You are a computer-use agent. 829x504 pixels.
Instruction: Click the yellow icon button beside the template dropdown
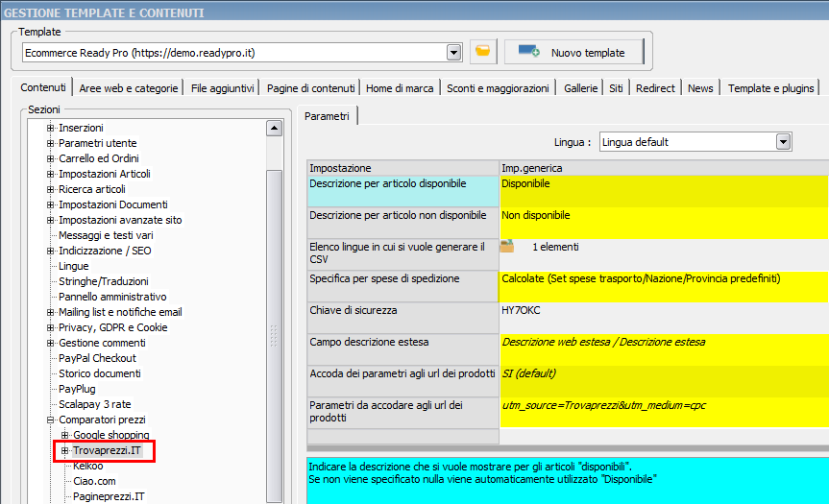tap(482, 52)
